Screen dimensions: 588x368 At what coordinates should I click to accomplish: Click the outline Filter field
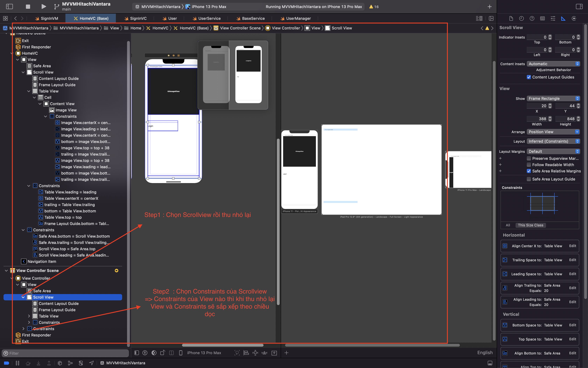pos(65,353)
